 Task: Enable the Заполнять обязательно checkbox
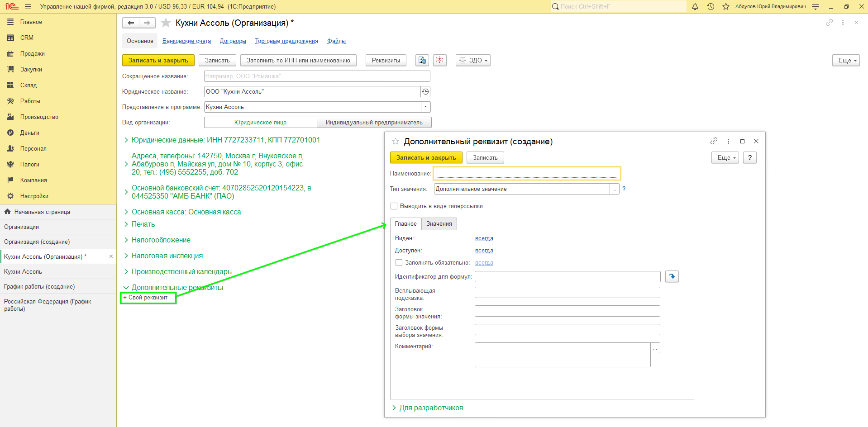[x=399, y=263]
